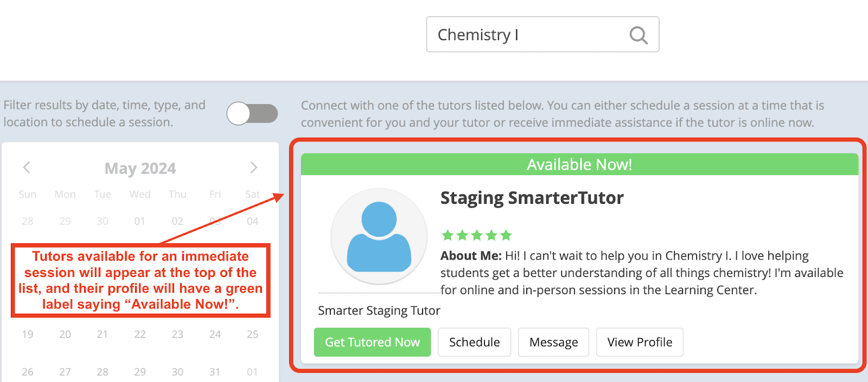Viewport: 868px width, 382px height.
Task: Click the search magnifier icon
Action: (x=638, y=35)
